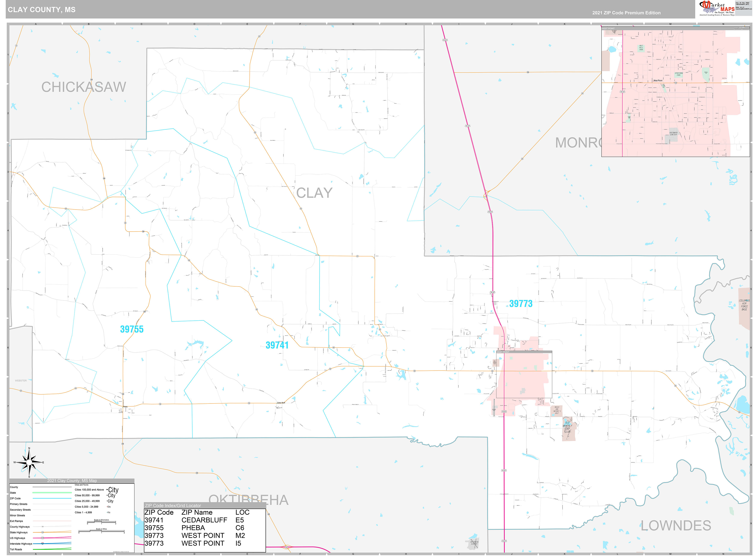This screenshot has width=756, height=556.
Task: Click the Columbus Air Force Base marker
Action: [744, 305]
